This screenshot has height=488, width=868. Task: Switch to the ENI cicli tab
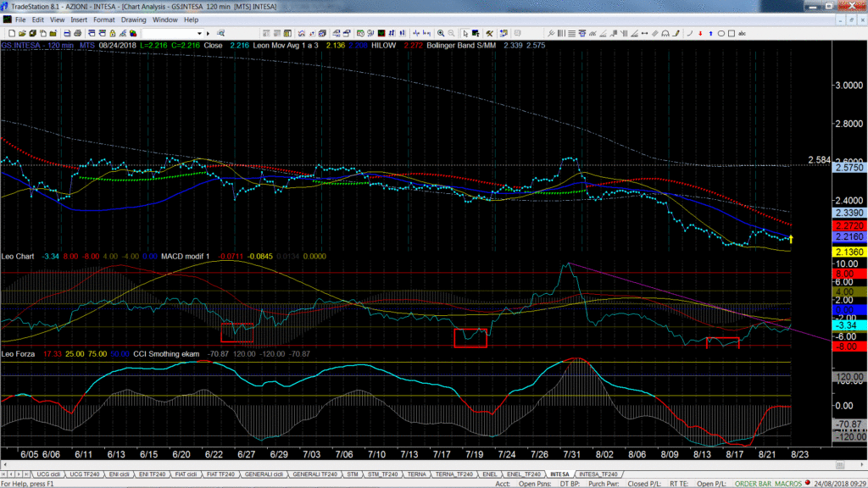click(119, 474)
